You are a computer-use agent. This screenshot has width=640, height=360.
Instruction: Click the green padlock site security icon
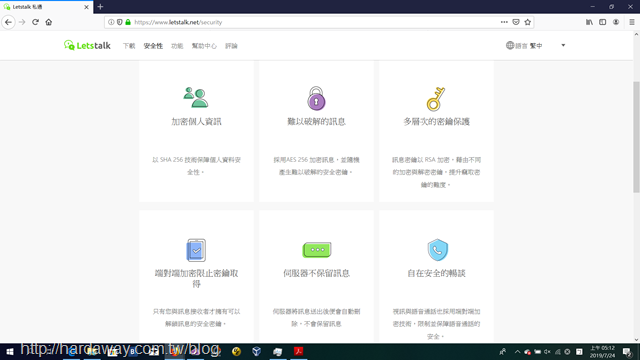pos(128,22)
